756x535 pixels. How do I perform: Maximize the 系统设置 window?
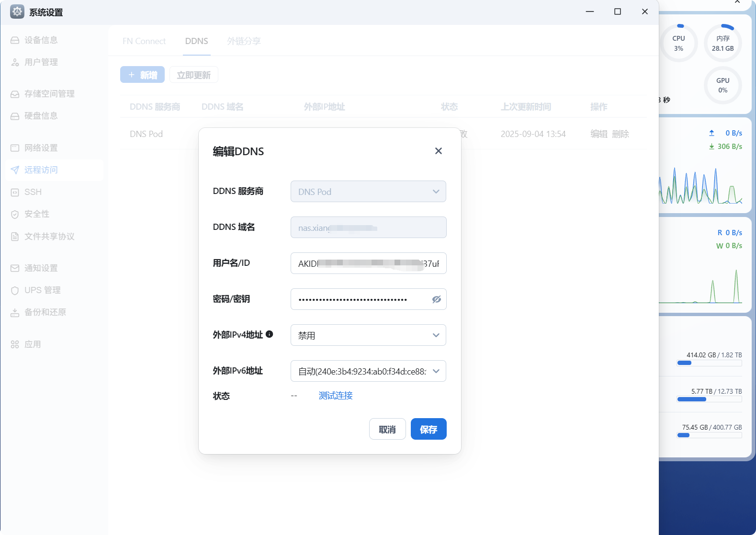(618, 11)
